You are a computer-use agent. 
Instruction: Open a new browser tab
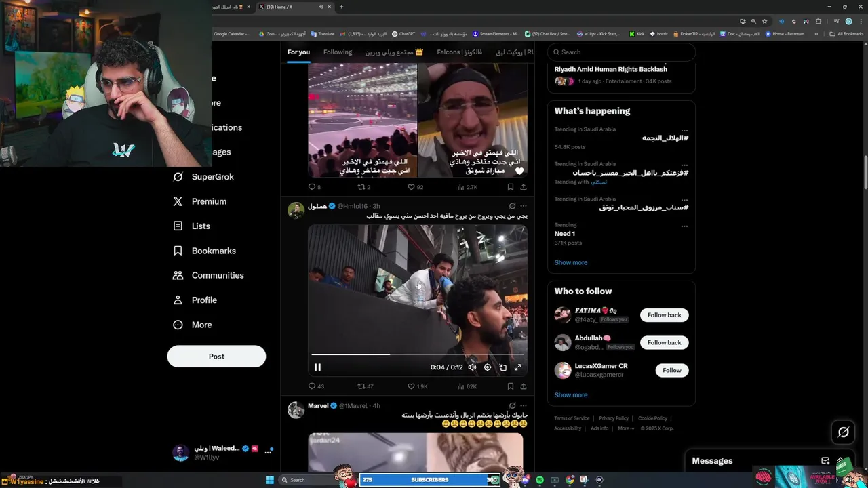click(x=341, y=7)
